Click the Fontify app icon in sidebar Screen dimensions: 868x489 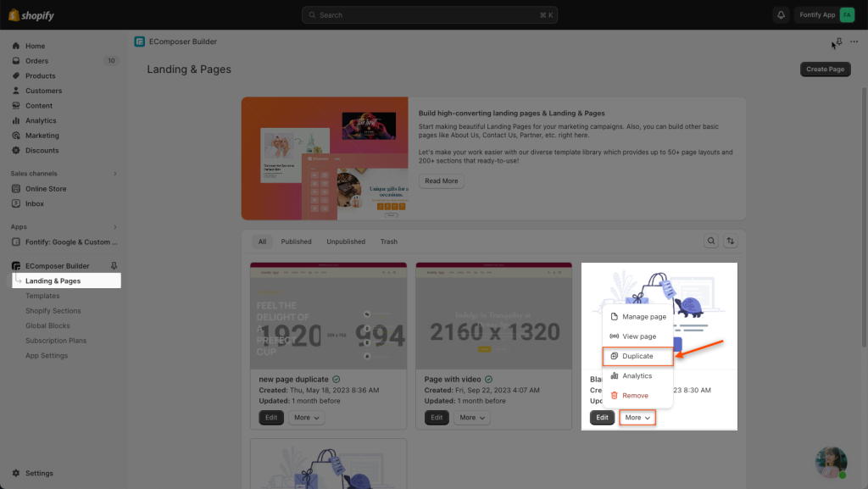point(16,242)
